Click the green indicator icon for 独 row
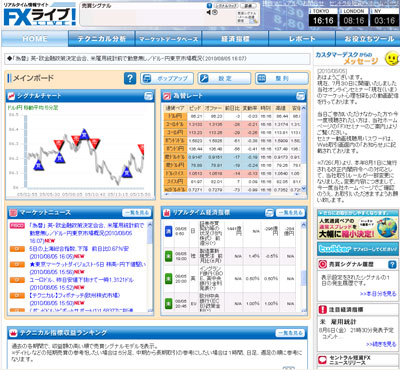 [x=169, y=256]
